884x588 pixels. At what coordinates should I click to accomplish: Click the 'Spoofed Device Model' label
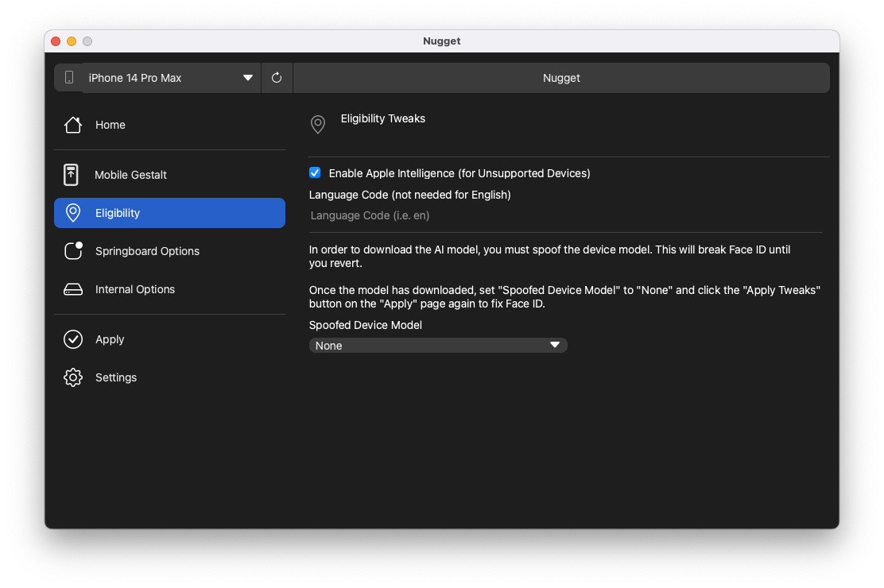[366, 325]
